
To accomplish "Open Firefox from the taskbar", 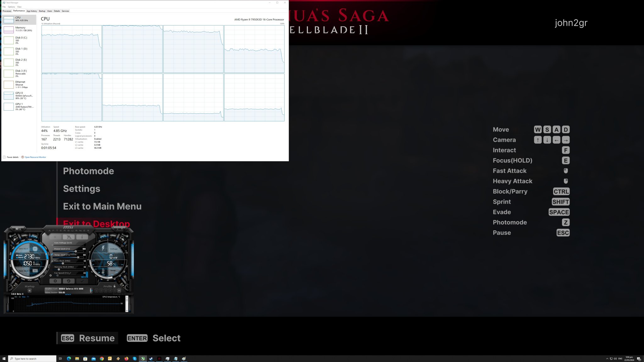I will (126, 359).
